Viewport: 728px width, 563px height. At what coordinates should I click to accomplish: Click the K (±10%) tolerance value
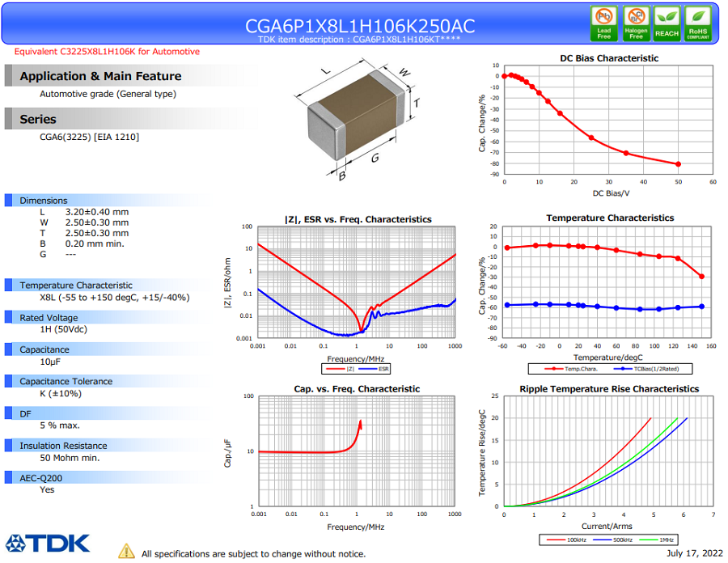[61, 394]
